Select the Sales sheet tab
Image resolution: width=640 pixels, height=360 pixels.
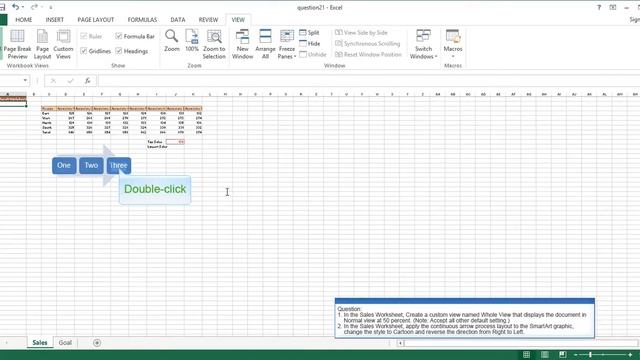[x=40, y=342]
